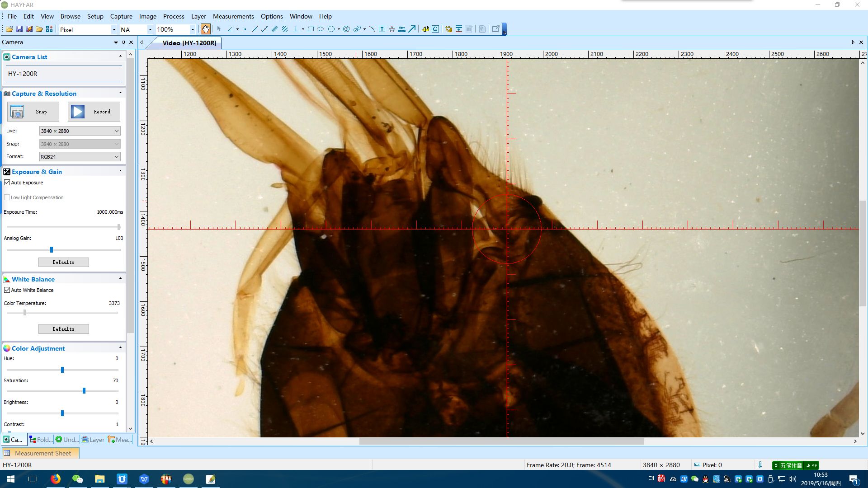The width and height of the screenshot is (868, 488).
Task: Open the Capture menu
Action: click(121, 16)
